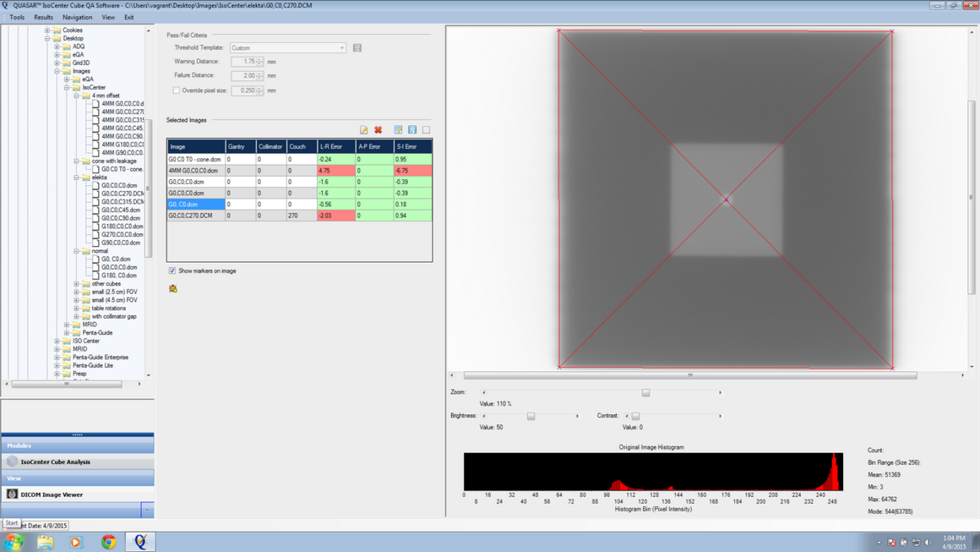Open the DICOM Image Viewer
This screenshot has width=980, height=552.
(52, 495)
